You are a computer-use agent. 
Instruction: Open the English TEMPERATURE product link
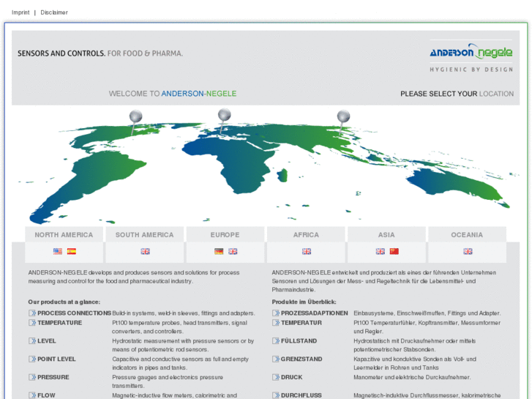point(60,323)
